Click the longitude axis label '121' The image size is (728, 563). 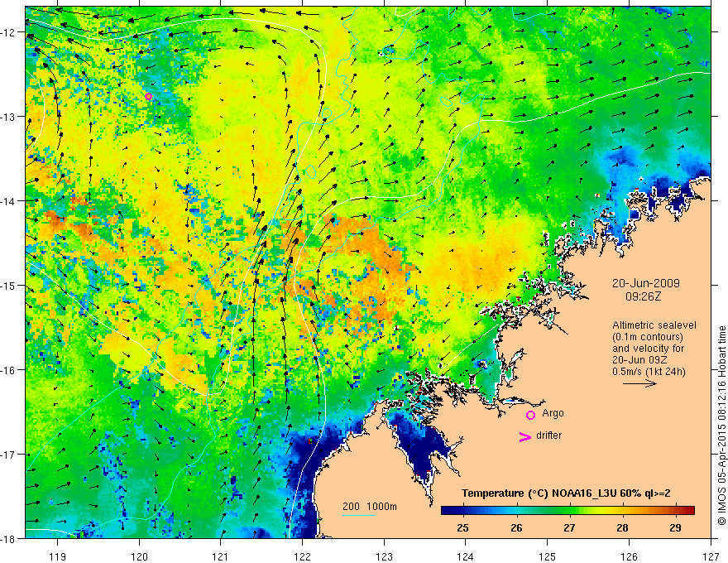point(220,556)
